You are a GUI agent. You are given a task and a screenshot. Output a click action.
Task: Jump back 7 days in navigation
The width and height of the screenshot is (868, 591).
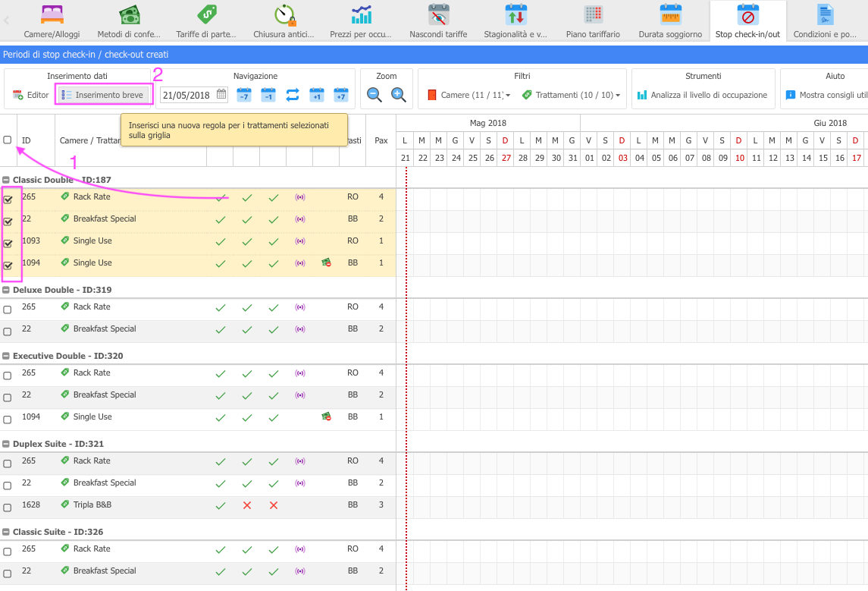click(x=243, y=95)
